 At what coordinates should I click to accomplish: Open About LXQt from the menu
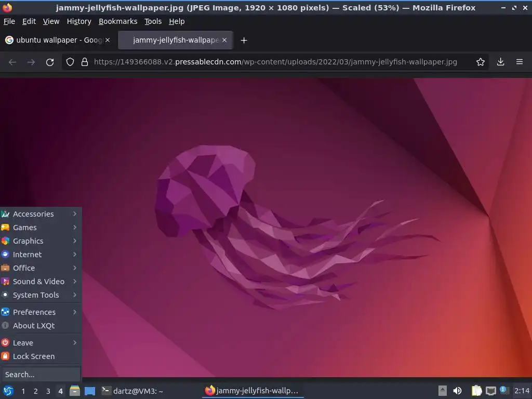[x=41, y=326]
